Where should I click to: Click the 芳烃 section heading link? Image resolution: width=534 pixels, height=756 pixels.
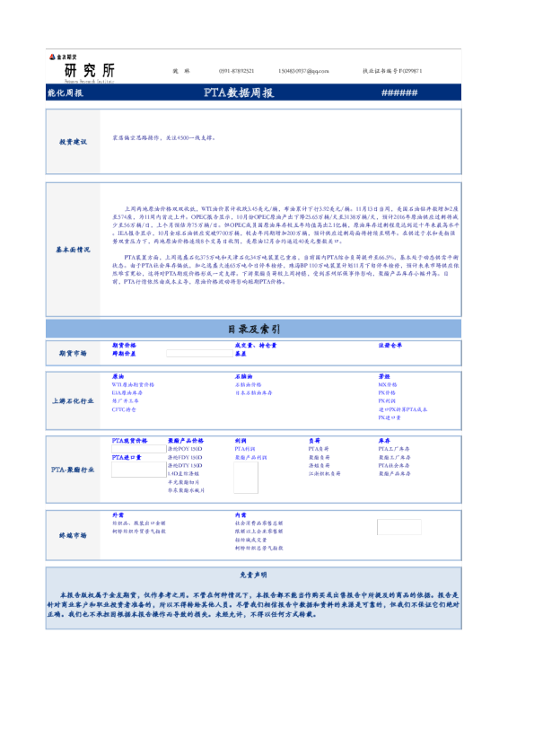click(x=384, y=376)
